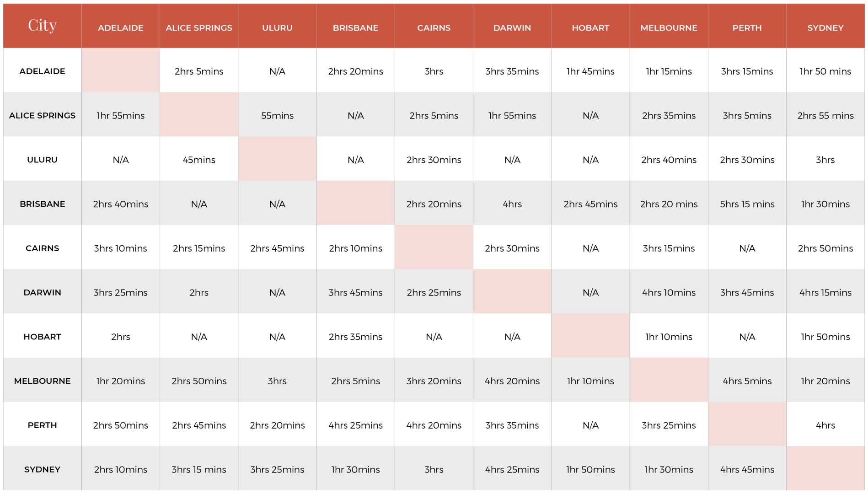Select the blank pink Sydney-to-Sydney cell
This screenshot has height=494, width=868.
(x=825, y=468)
